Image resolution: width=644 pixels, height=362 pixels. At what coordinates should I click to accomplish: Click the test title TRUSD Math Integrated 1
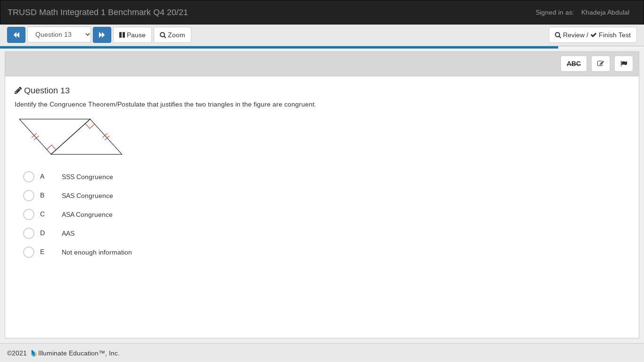[x=98, y=12]
